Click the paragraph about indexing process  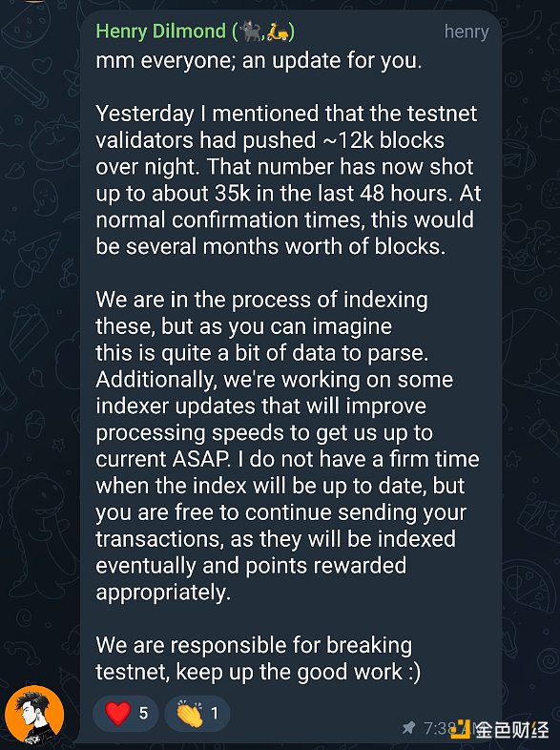tap(287, 446)
